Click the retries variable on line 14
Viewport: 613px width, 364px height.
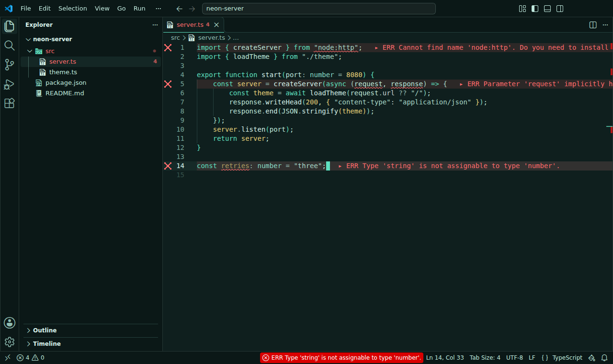coord(235,166)
